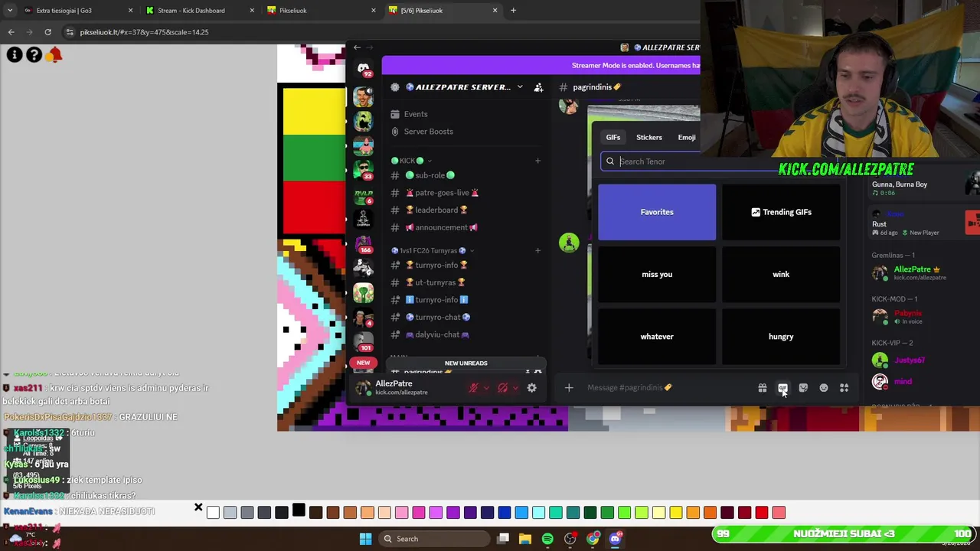Select the bright red color swatch
The image size is (980, 551).
click(762, 513)
